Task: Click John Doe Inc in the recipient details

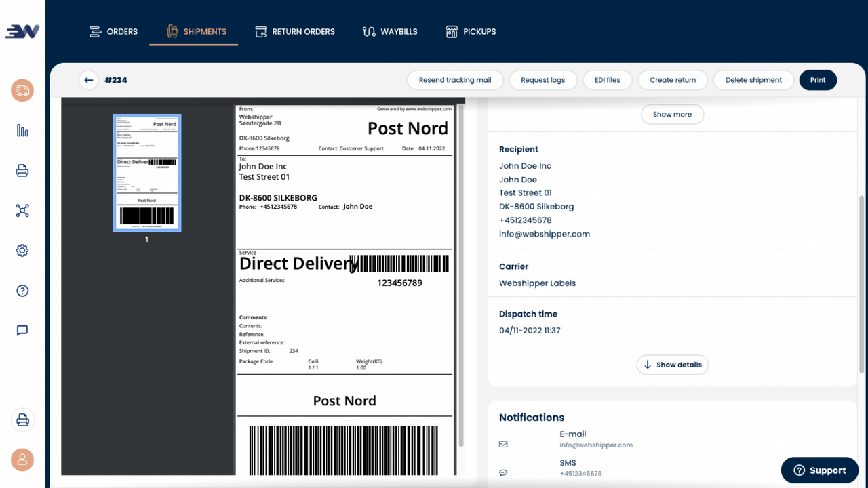Action: pyautogui.click(x=525, y=166)
